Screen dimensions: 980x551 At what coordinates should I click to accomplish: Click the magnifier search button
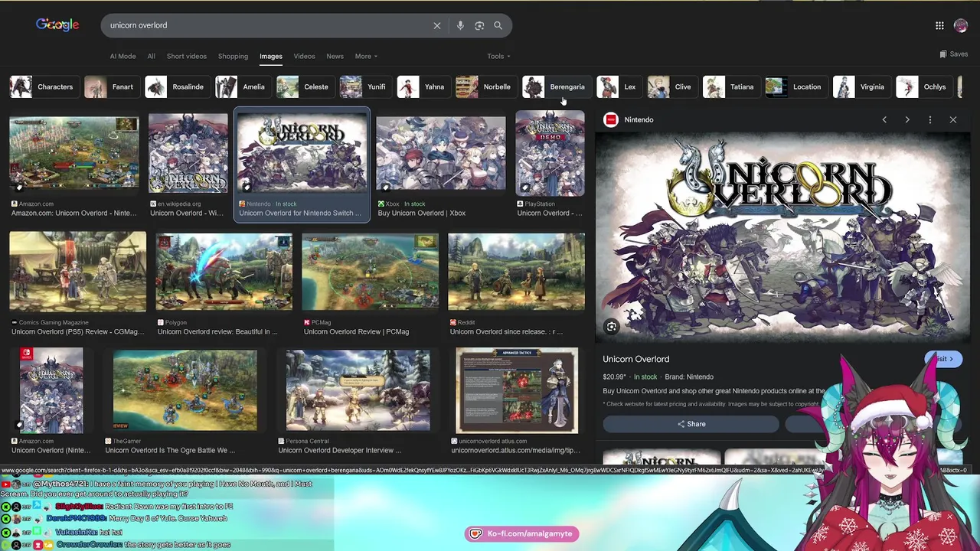coord(498,25)
